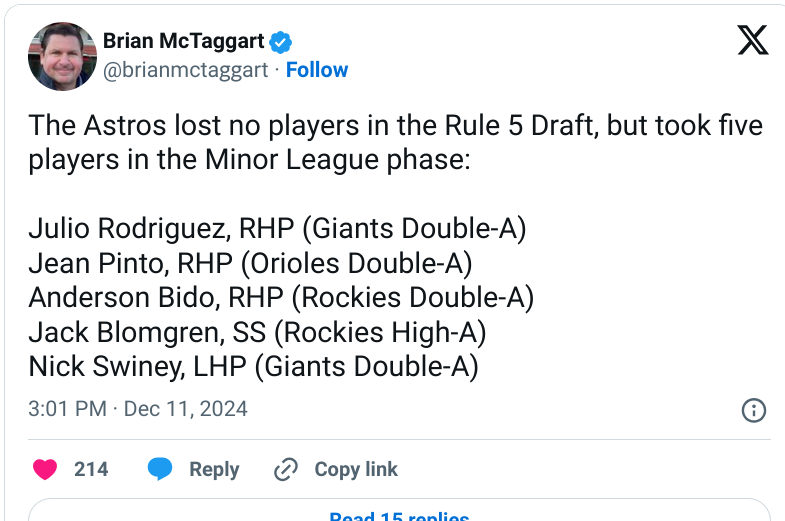Screen dimensions: 785x521
Task: Click the Jack Blomgren, SS line
Action: (x=257, y=332)
